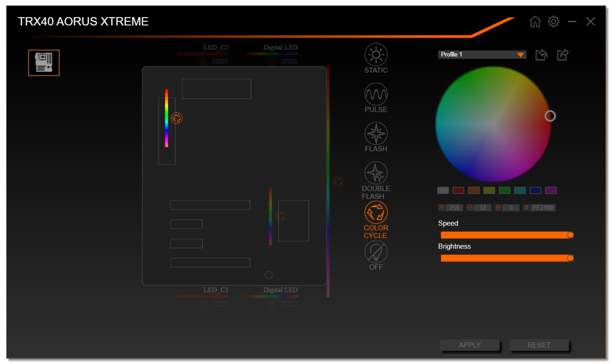Click the APPLY button

coord(470,345)
